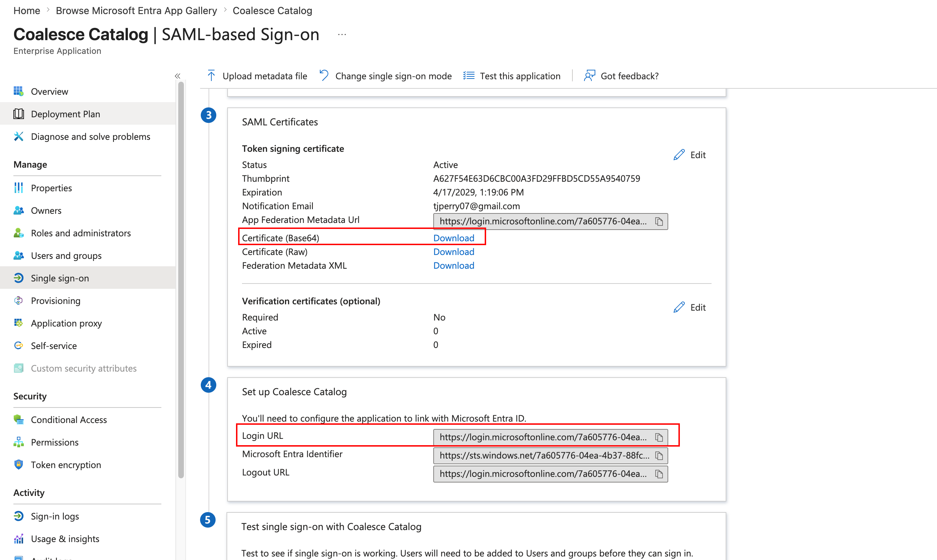
Task: Navigate to Home breadcrumb
Action: point(26,11)
